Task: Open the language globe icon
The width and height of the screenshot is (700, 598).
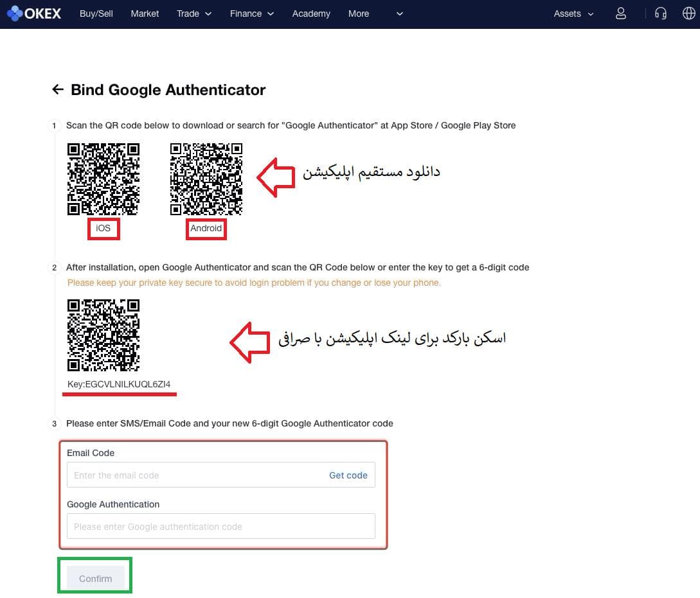Action: (689, 13)
